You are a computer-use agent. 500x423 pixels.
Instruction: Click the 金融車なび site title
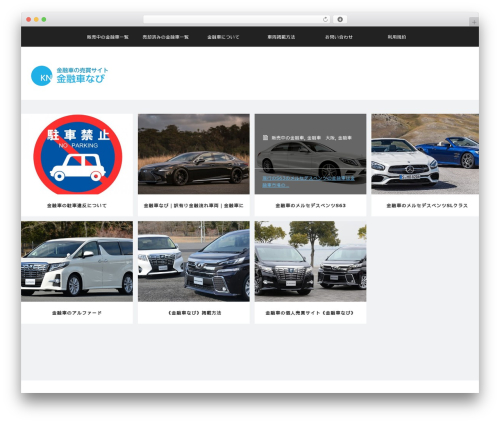point(81,79)
